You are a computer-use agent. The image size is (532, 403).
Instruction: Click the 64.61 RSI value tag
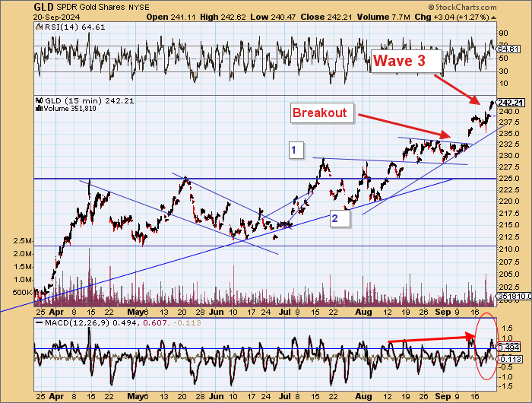click(509, 49)
